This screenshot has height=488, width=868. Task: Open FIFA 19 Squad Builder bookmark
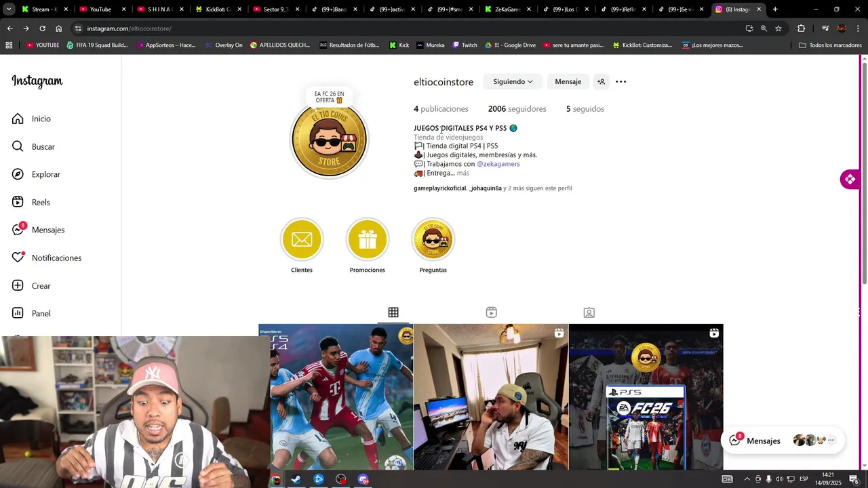coord(97,45)
